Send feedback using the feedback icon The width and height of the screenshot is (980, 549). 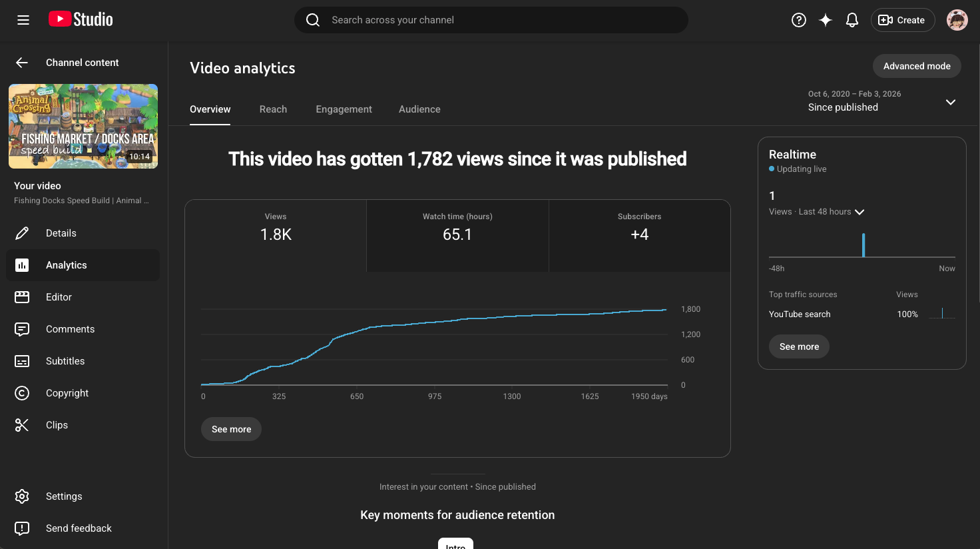click(x=79, y=528)
